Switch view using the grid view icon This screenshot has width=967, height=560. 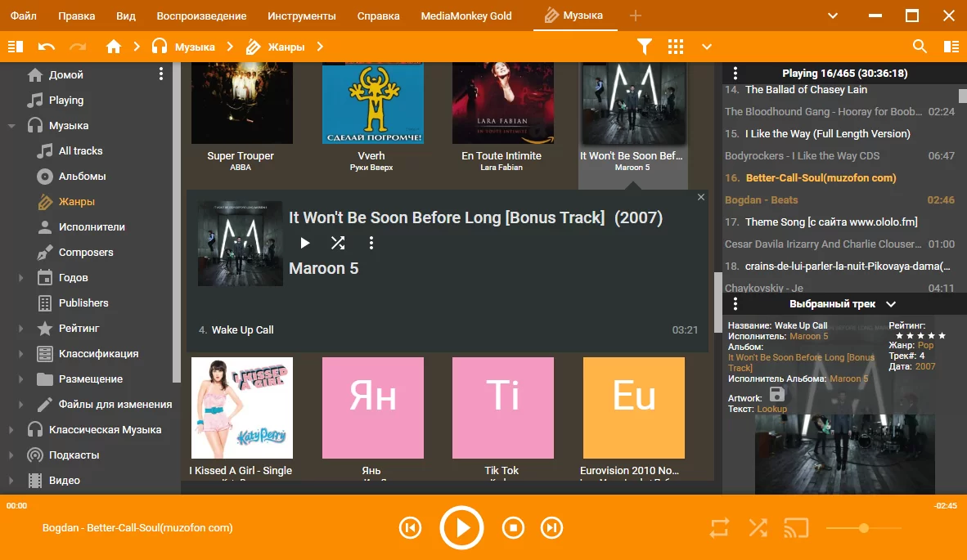676,47
